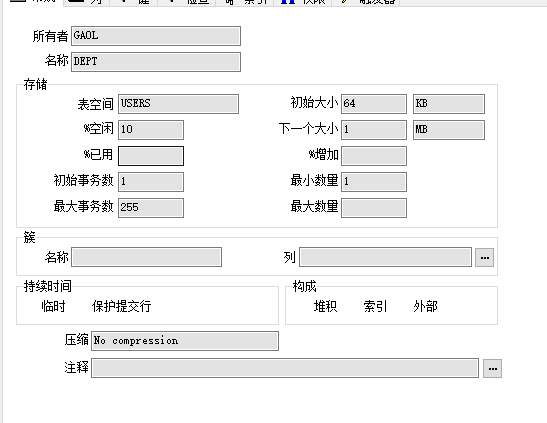
Task: Select the 表空间 field showing USERS
Action: tap(178, 104)
